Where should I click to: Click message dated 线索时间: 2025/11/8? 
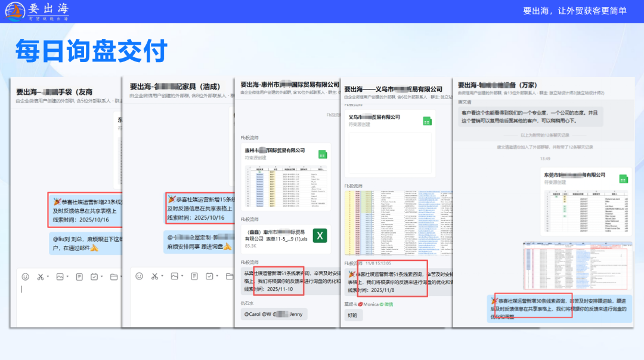399,282
